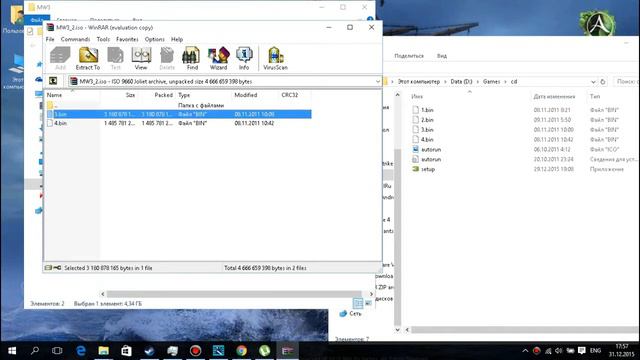640x360 pixels.
Task: Open the Windows Start button
Action: pos(12,351)
